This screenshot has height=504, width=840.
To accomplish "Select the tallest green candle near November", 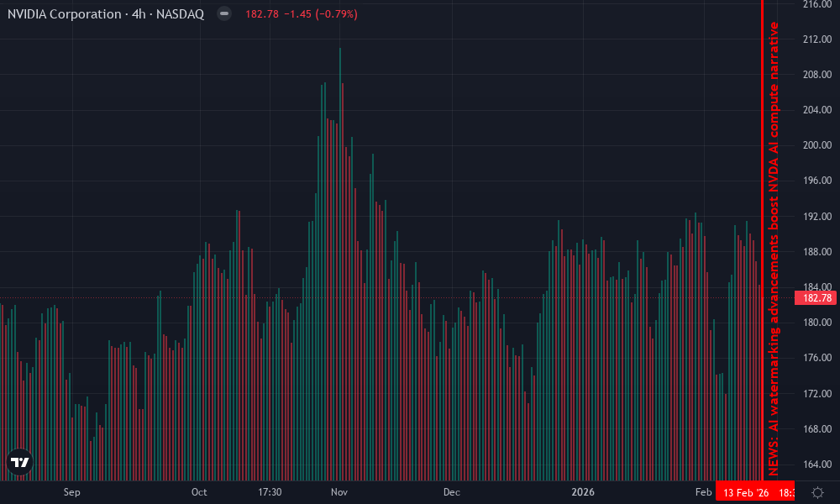I will 339,126.
